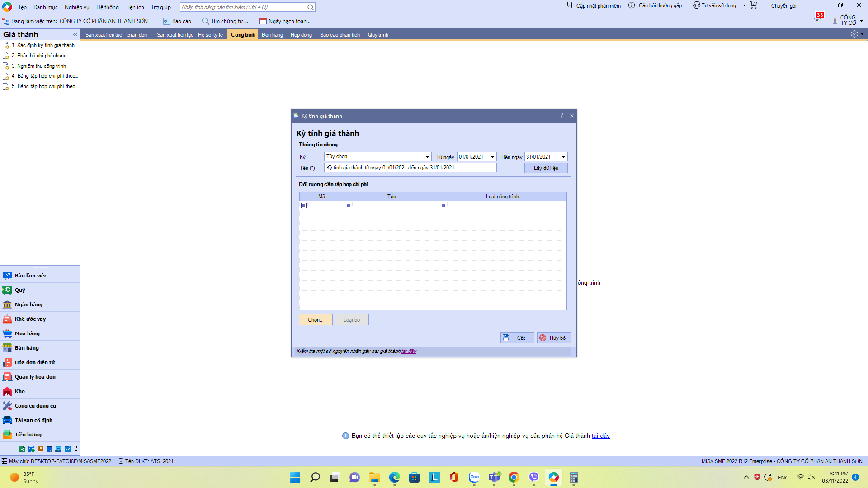868x488 pixels.
Task: Click the Lấy dữ liệu button
Action: [546, 168]
